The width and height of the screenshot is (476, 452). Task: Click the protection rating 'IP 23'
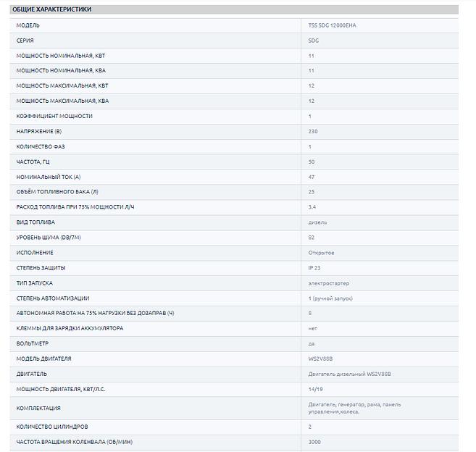[314, 267]
